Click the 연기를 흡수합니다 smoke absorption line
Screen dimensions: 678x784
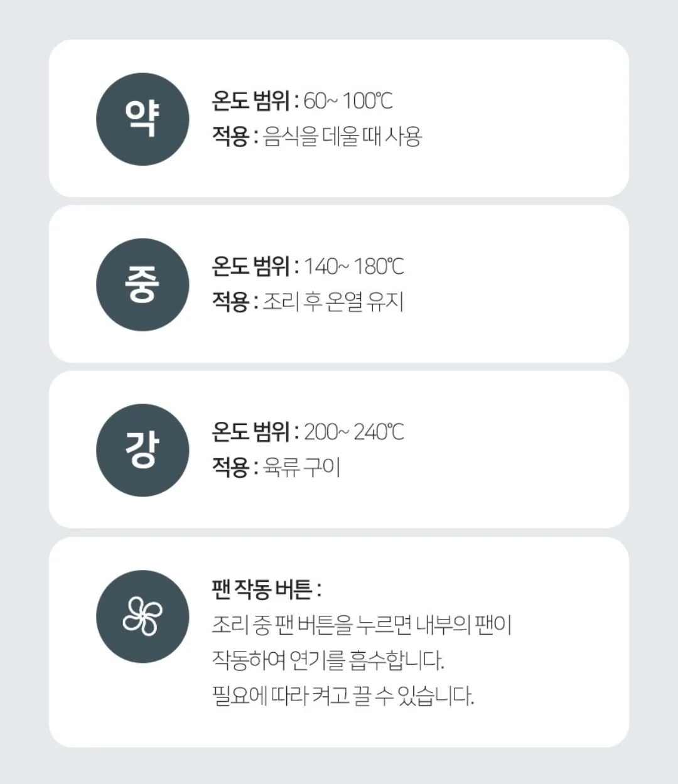[x=328, y=660]
